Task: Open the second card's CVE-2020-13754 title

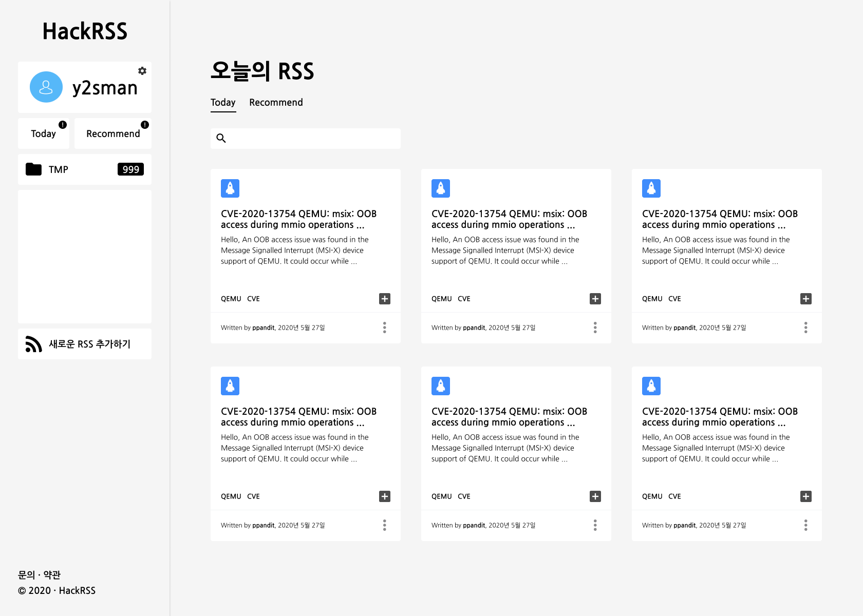Action: pos(510,219)
